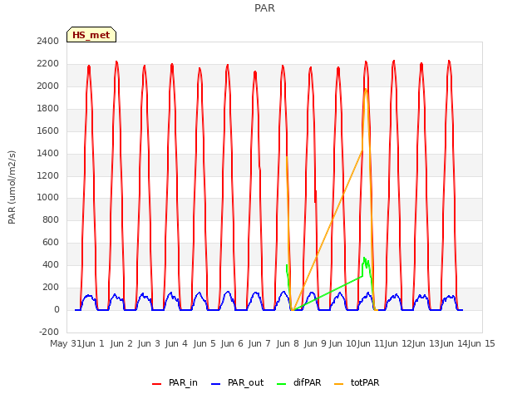
Task: Click the -200 y-axis tick label
Action: click(x=49, y=332)
